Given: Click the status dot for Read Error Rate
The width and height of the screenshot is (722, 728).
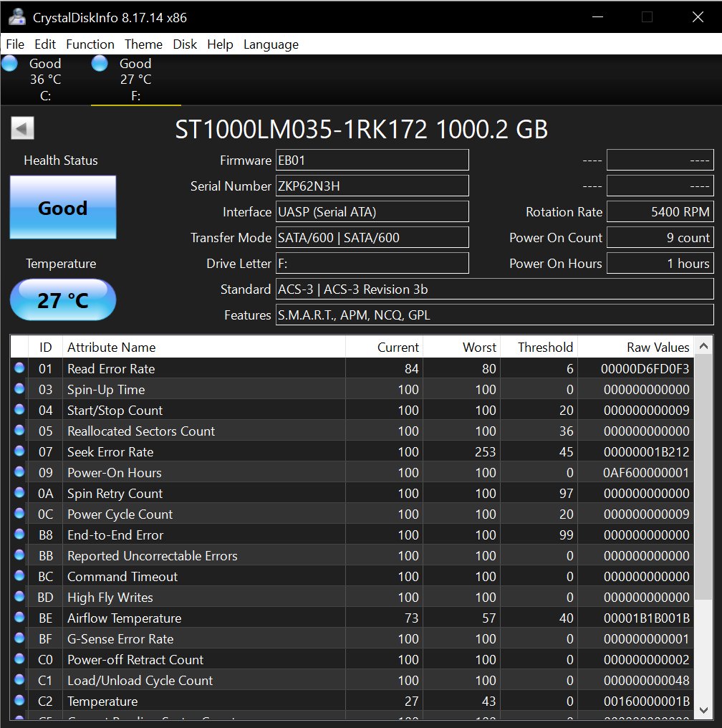Looking at the screenshot, I should [x=19, y=368].
